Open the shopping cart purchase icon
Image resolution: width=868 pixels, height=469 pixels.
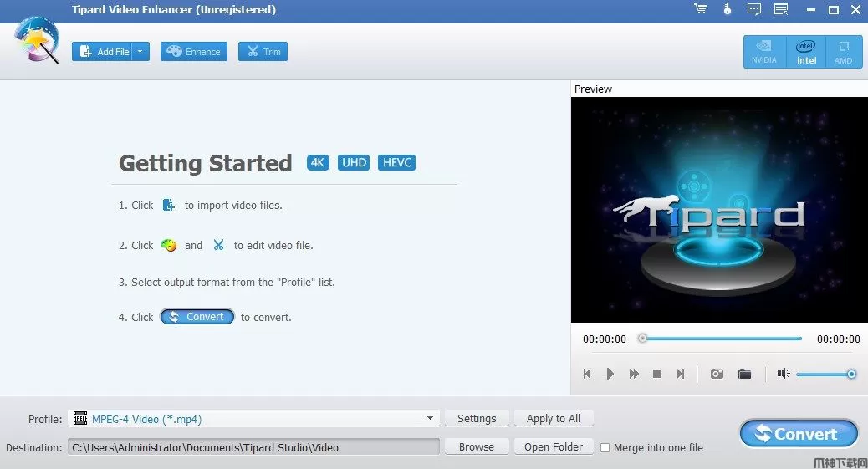pyautogui.click(x=700, y=10)
